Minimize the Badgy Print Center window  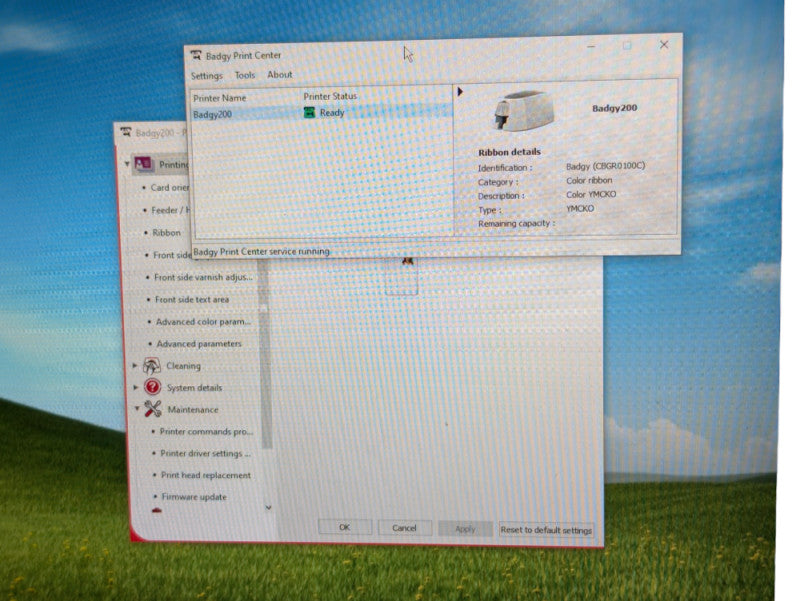[x=591, y=46]
